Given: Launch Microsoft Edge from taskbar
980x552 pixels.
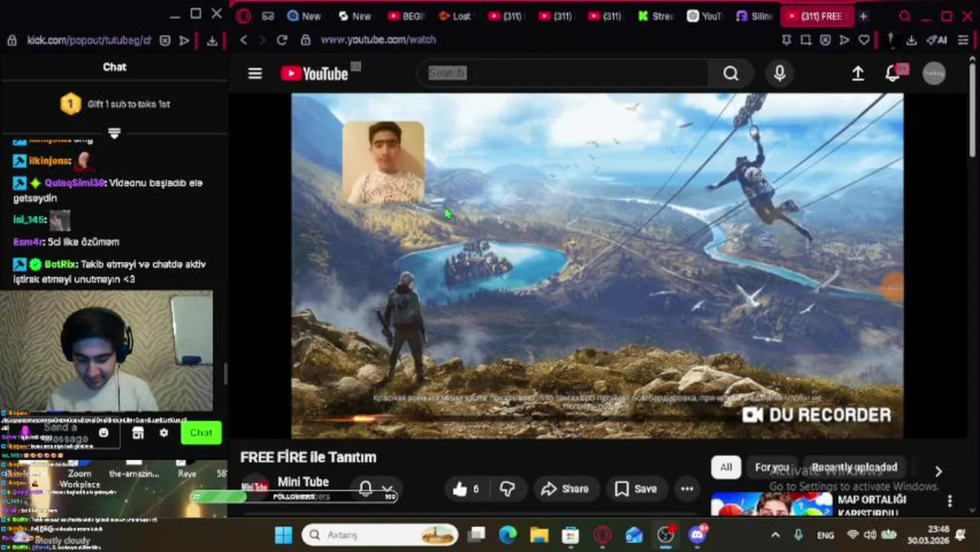Looking at the screenshot, I should click(508, 534).
